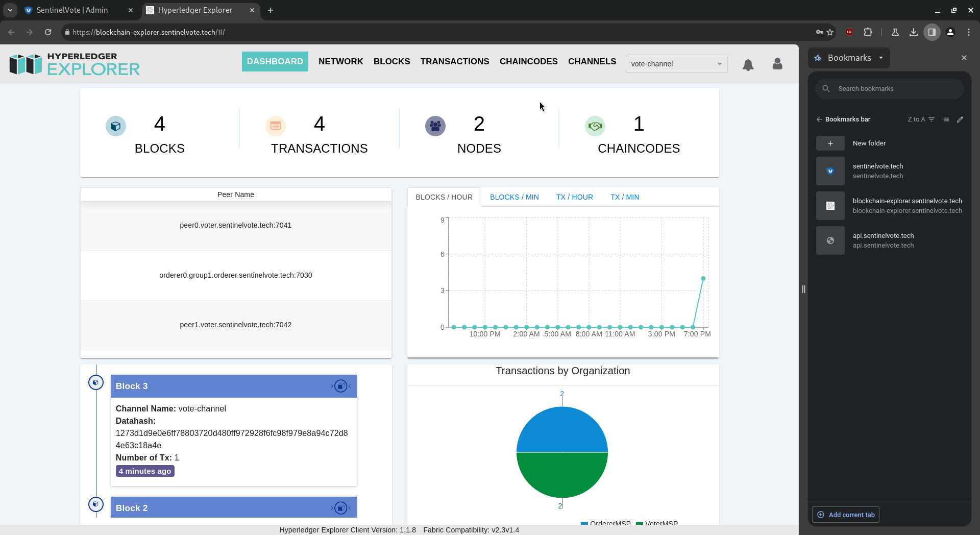Click Add current tab button
Viewport: 980px width, 535px height.
coord(846,515)
